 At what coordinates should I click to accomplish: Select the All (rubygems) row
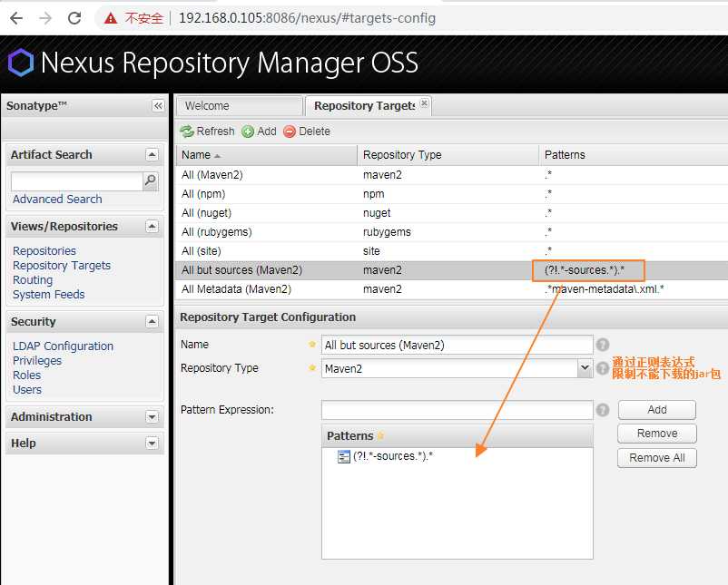click(x=452, y=232)
